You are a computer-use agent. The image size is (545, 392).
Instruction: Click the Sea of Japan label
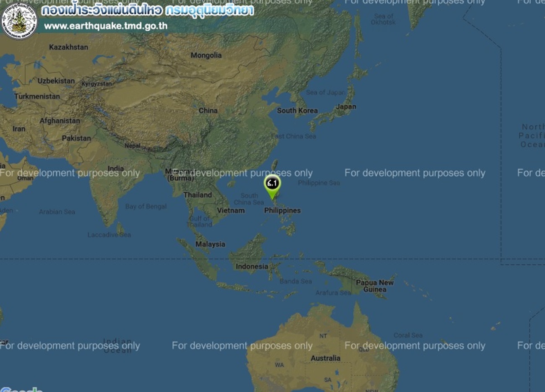pos(326,92)
